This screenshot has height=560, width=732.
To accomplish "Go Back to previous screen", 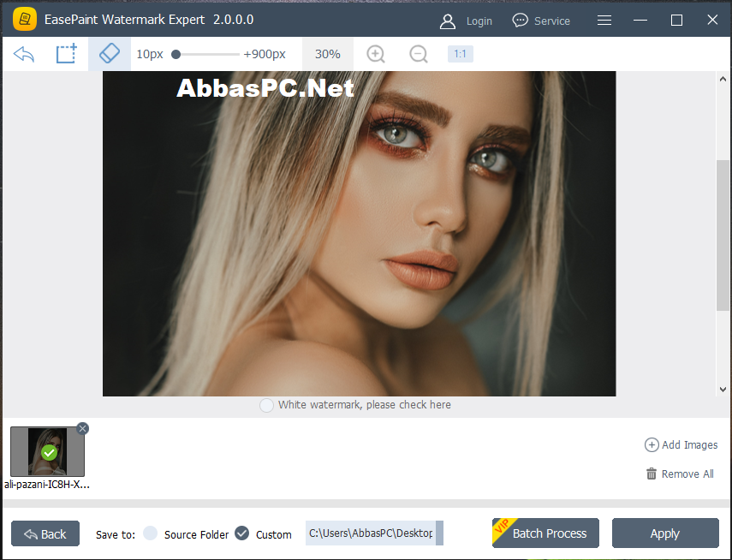I will click(x=45, y=533).
